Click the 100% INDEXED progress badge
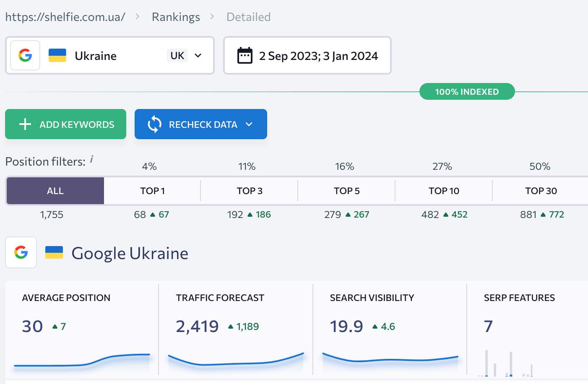 [467, 91]
